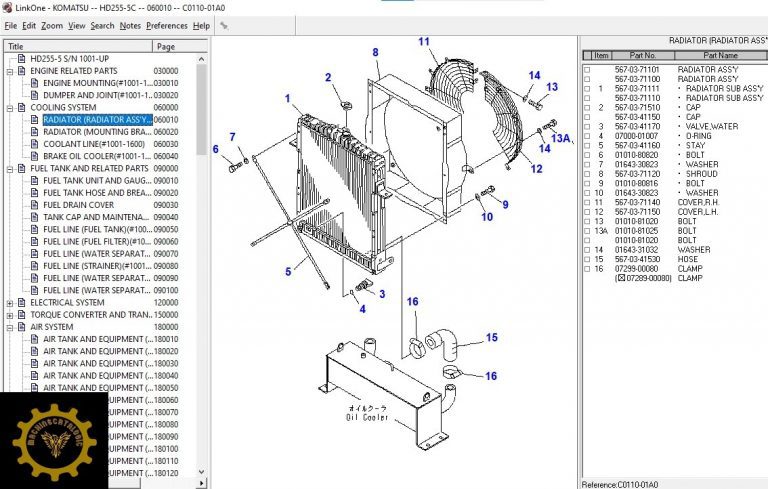This screenshot has width=768, height=489.
Task: Tick checkbox for item 15 HOSE
Action: 587,259
